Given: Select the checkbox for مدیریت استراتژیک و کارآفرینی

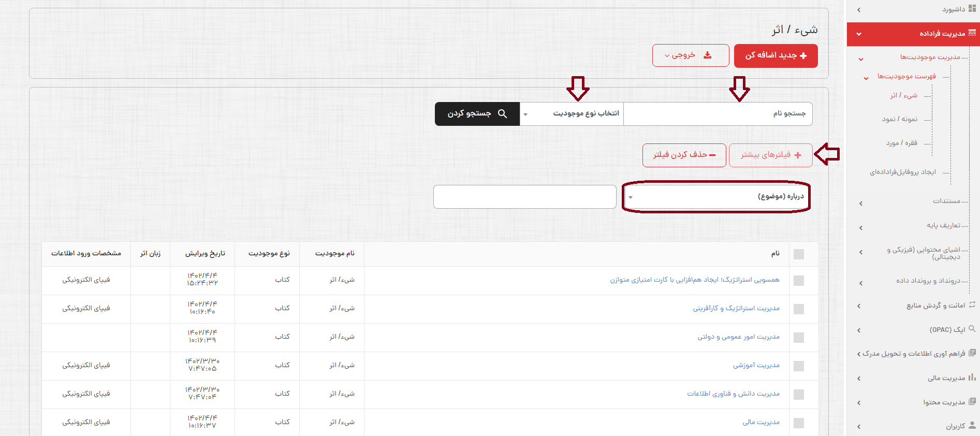Looking at the screenshot, I should pos(799,309).
